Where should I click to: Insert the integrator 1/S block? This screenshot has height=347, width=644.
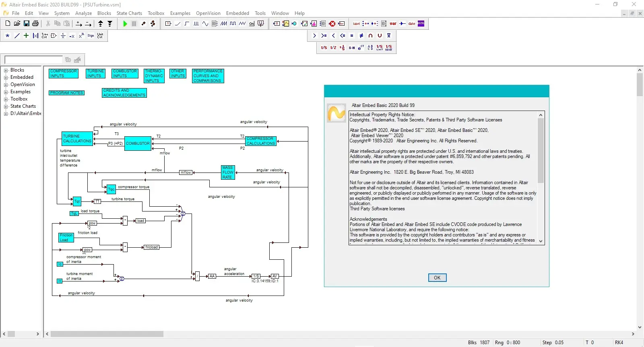324,48
